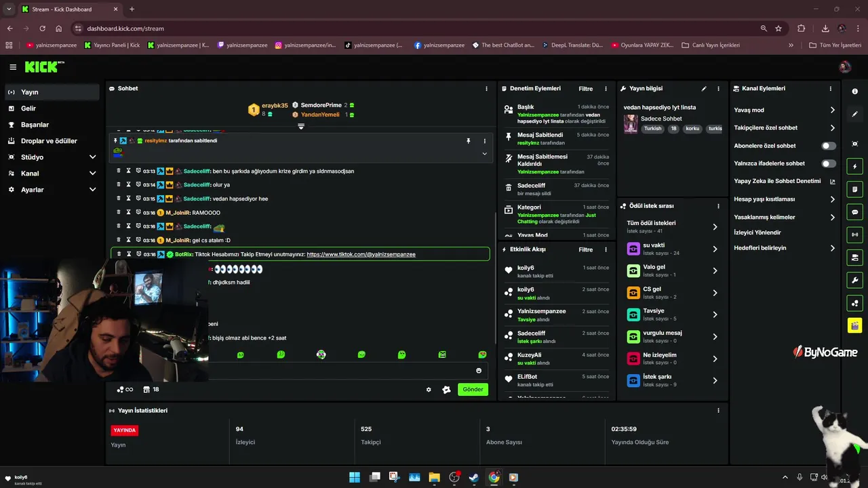Open pinned message three-dot menu

pyautogui.click(x=484, y=141)
